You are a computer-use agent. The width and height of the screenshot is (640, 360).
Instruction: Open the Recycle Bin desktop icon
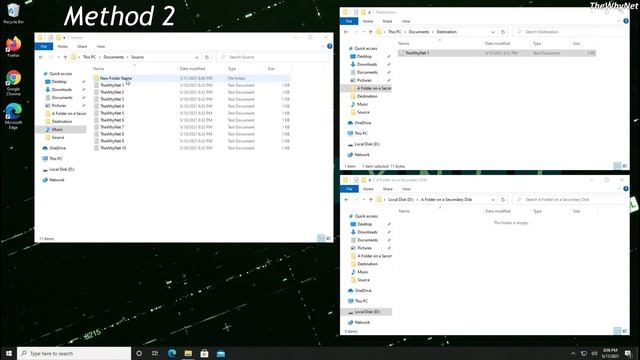click(x=13, y=13)
